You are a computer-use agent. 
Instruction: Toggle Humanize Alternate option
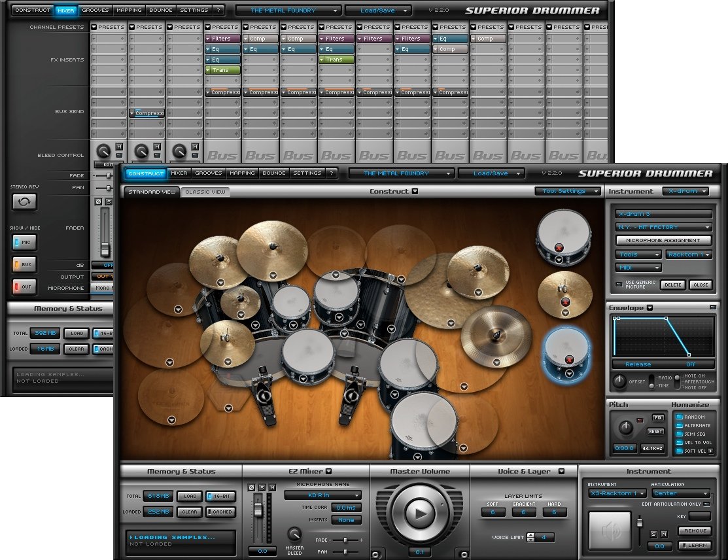(679, 425)
